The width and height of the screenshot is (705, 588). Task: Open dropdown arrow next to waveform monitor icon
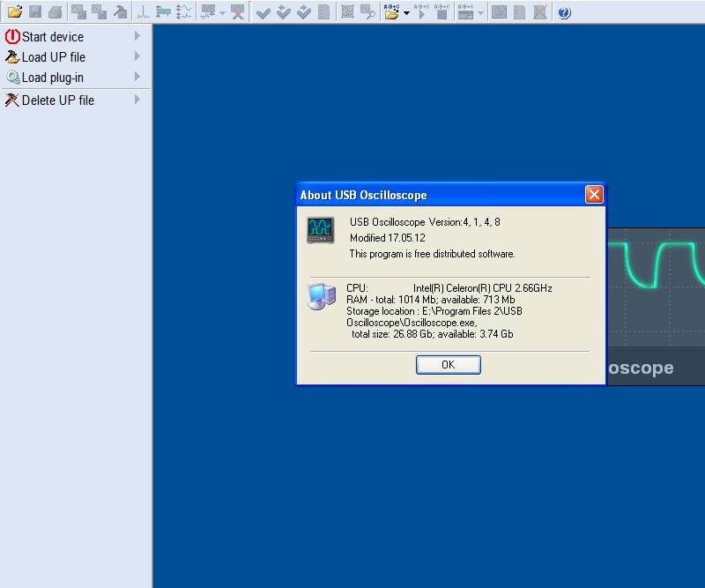pos(222,13)
